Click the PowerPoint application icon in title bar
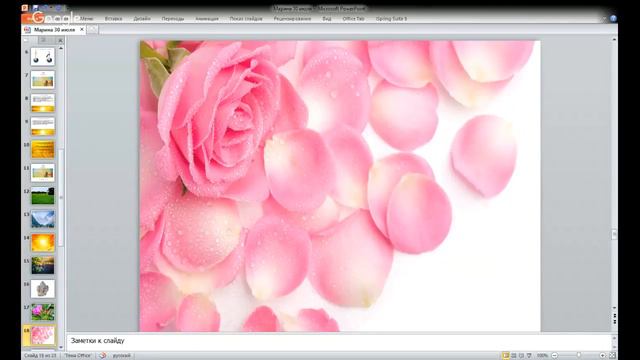 [25, 8]
